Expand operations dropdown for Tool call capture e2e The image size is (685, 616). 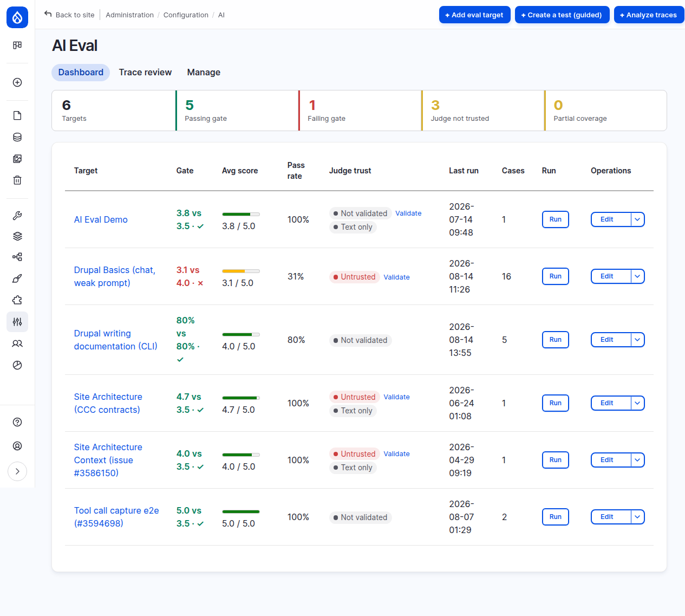pos(638,517)
